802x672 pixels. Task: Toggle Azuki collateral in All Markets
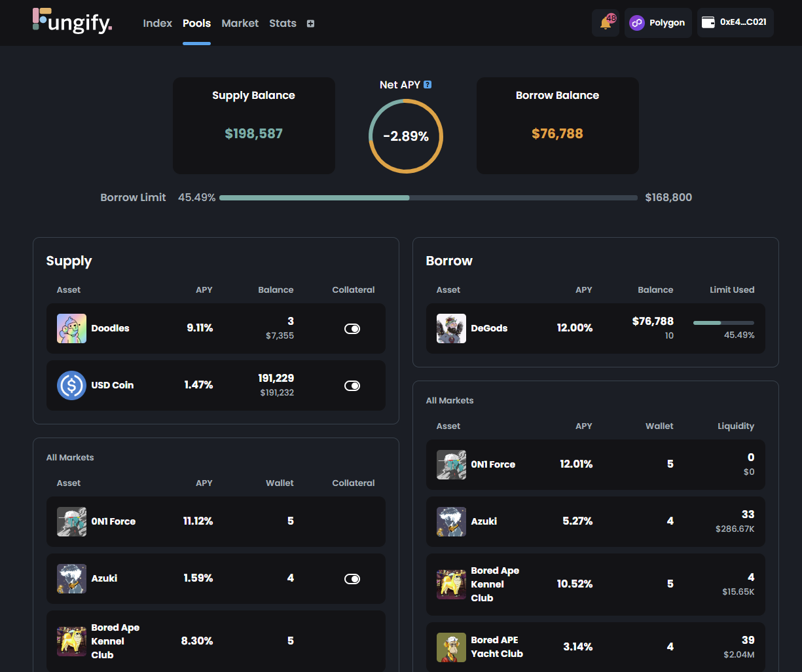point(352,578)
